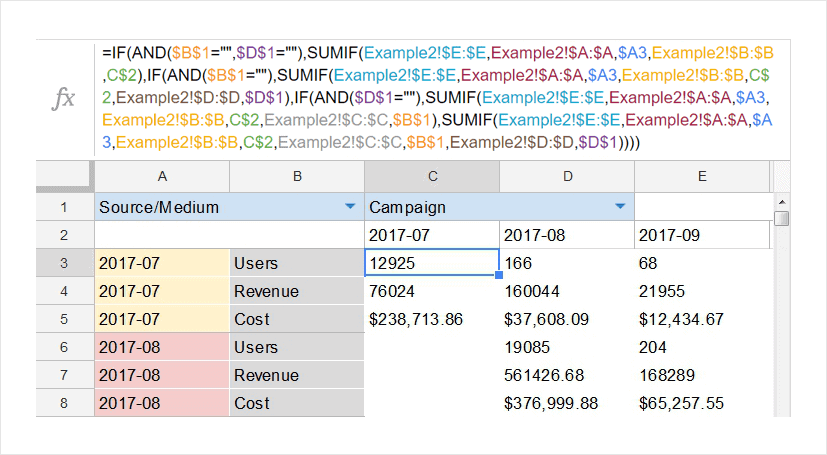Select column C header

coord(432,176)
